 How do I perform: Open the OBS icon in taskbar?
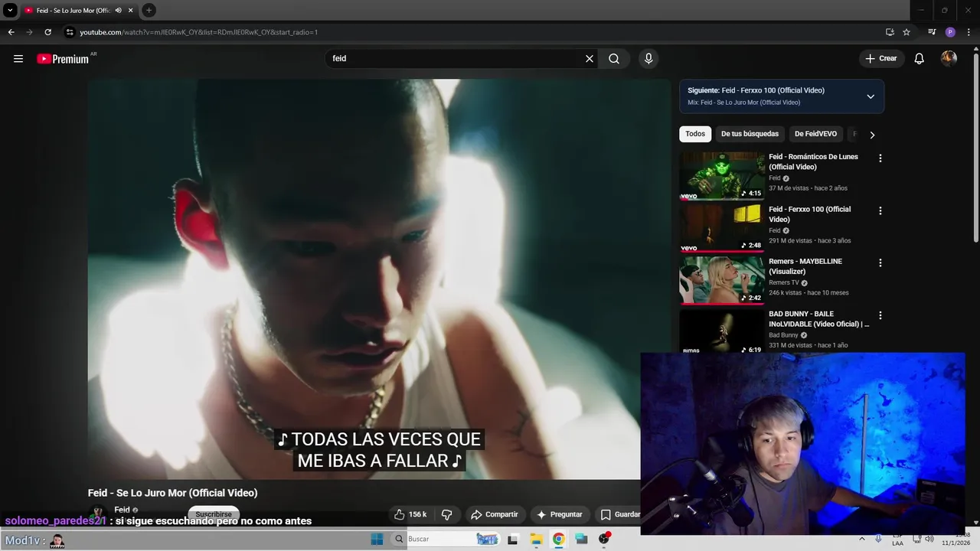[604, 539]
